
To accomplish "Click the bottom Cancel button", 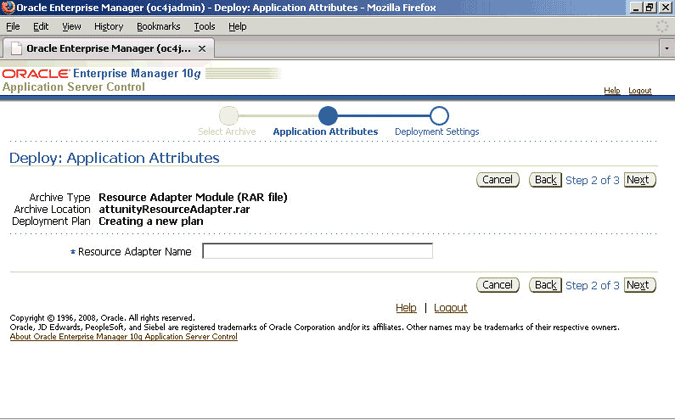I will (498, 285).
